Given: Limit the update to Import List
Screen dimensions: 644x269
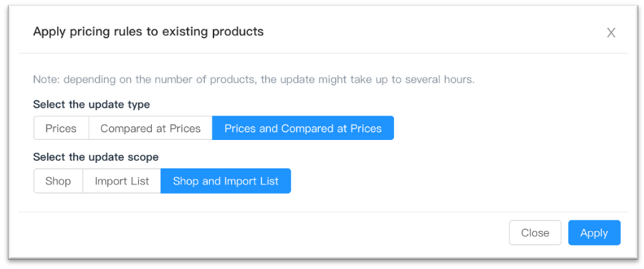Looking at the screenshot, I should 122,181.
